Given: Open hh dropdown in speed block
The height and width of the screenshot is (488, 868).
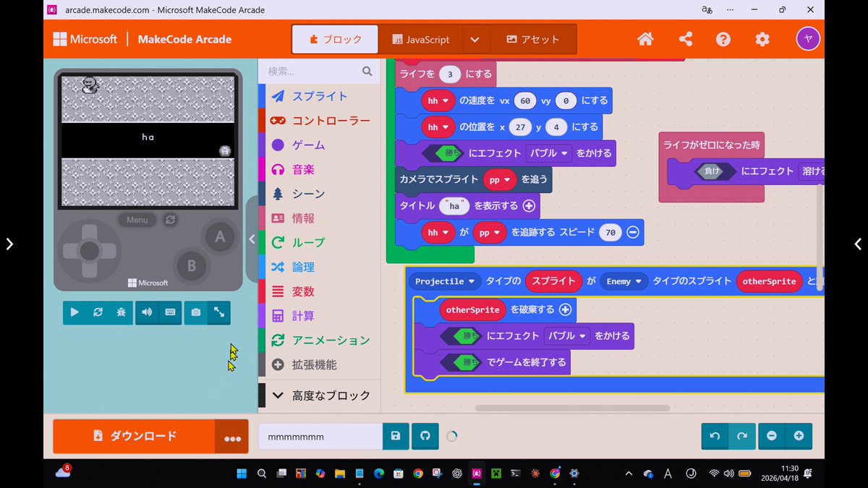Looking at the screenshot, I should 438,100.
